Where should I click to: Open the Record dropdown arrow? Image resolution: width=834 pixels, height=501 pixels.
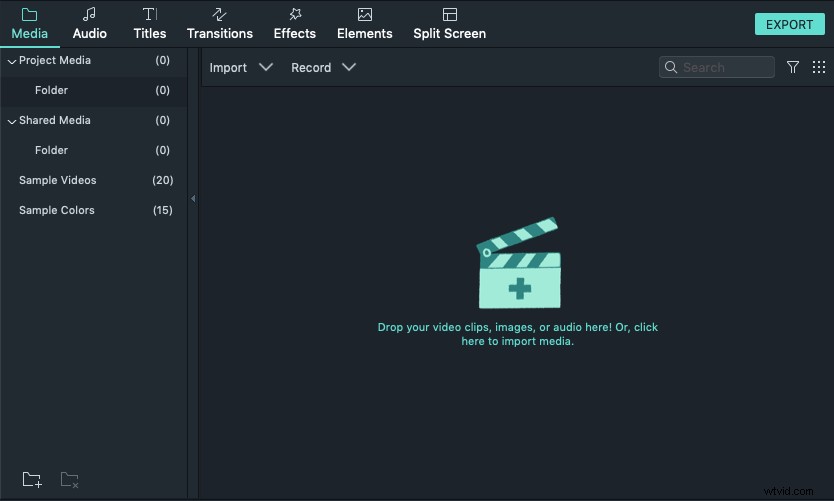pos(349,67)
